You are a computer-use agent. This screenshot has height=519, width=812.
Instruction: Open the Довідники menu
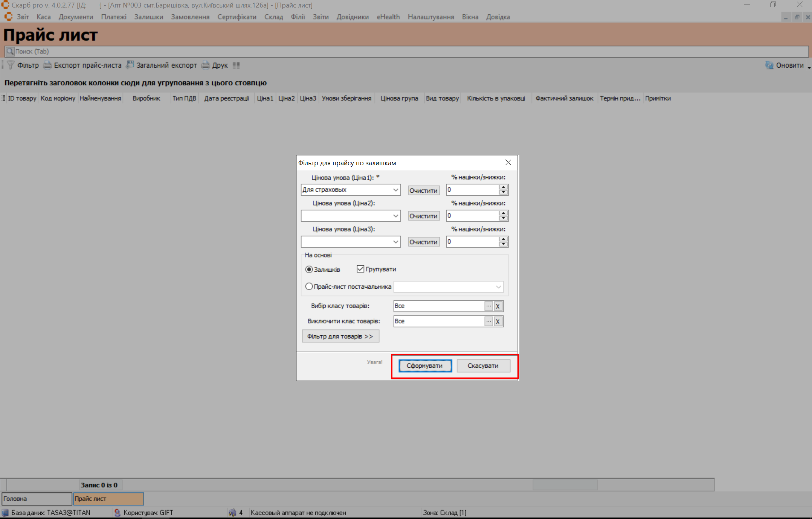pos(352,17)
